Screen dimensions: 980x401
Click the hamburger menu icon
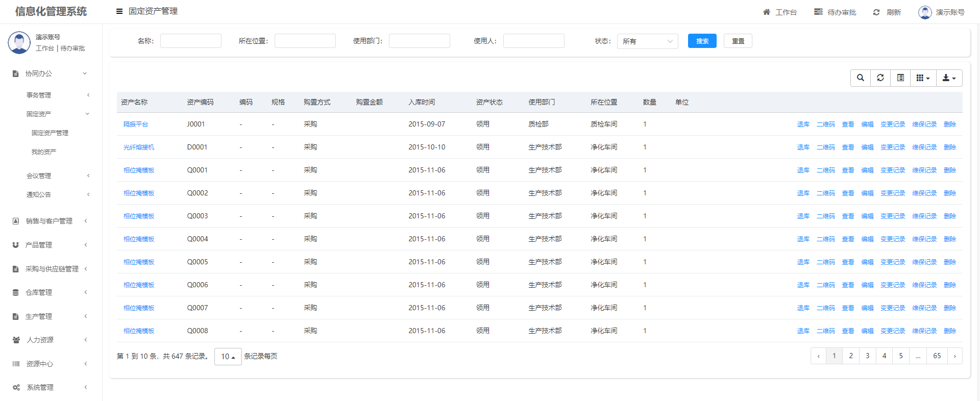click(119, 11)
